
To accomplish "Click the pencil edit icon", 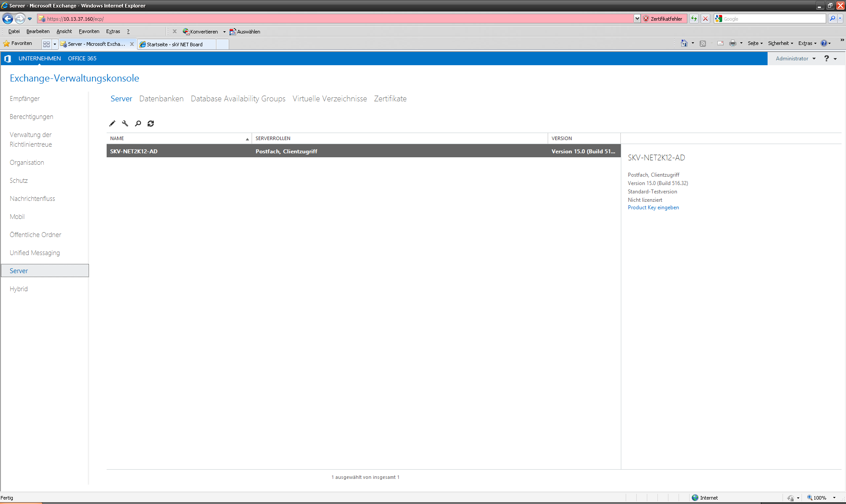I will coord(112,123).
